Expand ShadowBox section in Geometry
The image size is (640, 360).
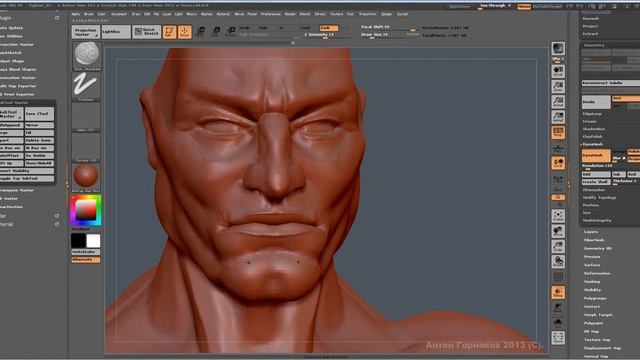coord(594,129)
